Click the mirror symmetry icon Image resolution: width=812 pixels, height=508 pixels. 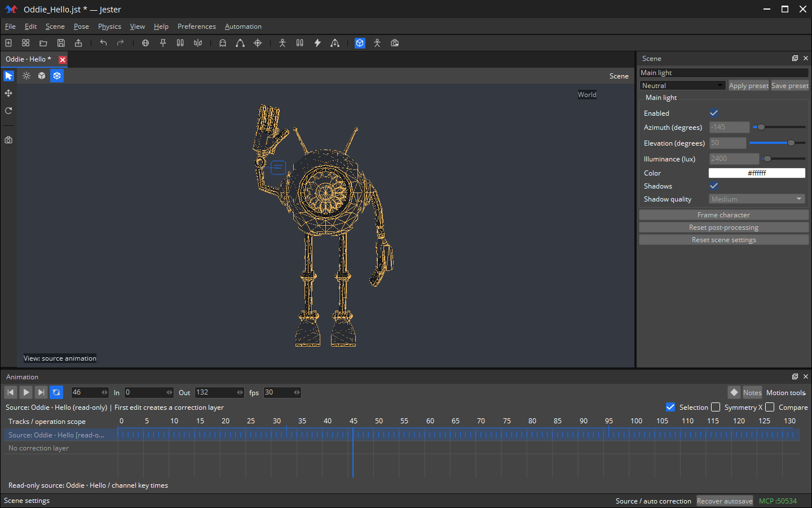click(198, 43)
